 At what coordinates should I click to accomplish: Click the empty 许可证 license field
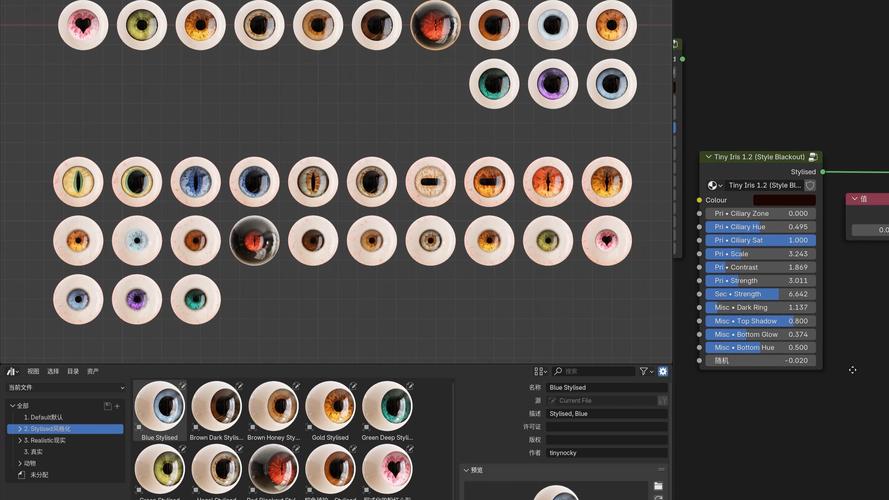(x=607, y=427)
